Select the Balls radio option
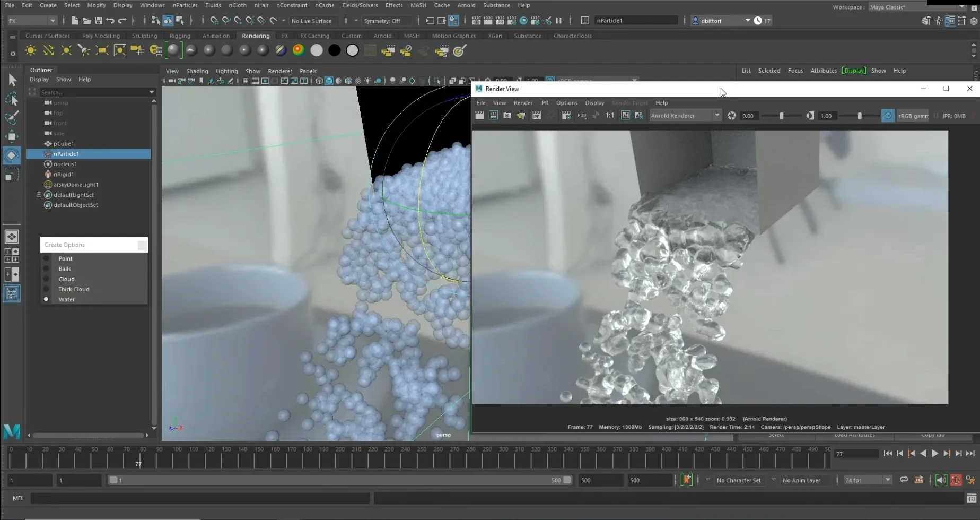 pyautogui.click(x=47, y=269)
